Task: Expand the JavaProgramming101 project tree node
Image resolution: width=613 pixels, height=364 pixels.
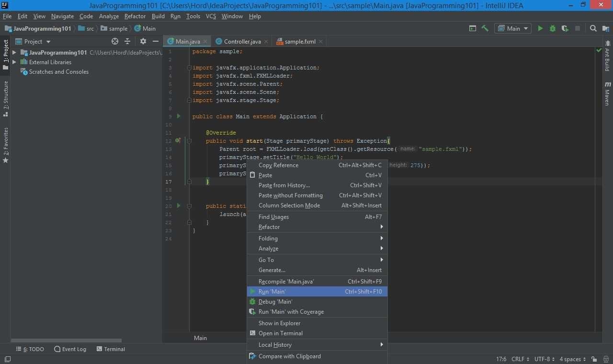Action: point(14,53)
